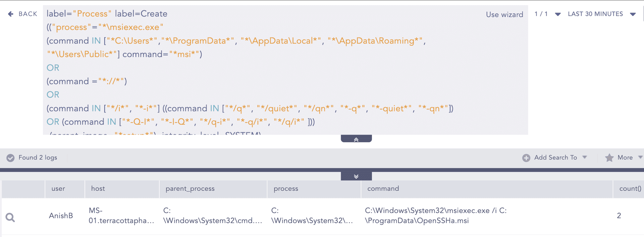Click the plus icon for Add Search To
The height and width of the screenshot is (237, 644).
[x=526, y=158]
